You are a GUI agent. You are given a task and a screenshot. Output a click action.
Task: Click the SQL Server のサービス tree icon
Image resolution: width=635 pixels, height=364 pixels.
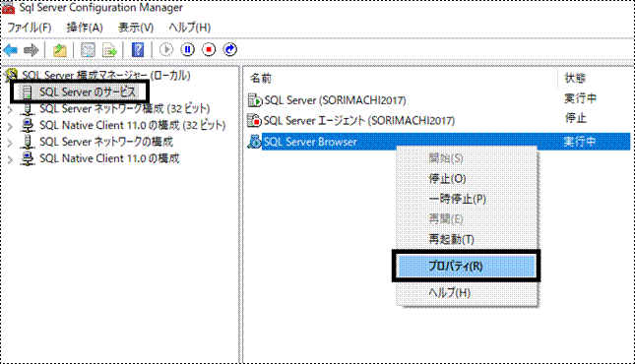tap(27, 92)
